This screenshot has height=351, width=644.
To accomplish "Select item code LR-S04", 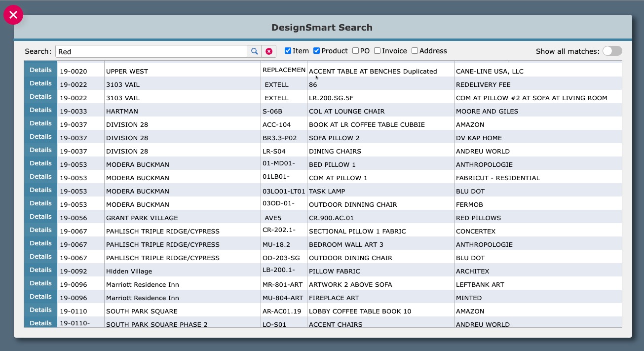I will [274, 151].
